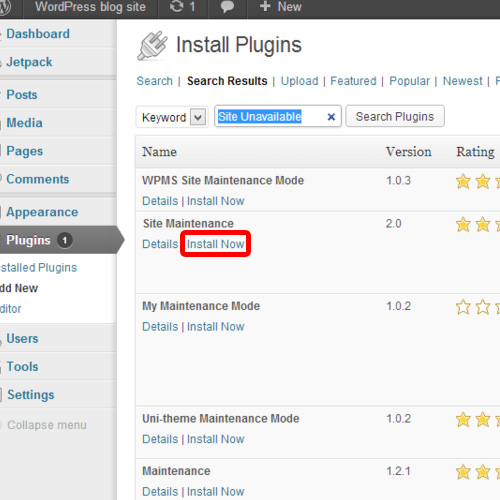Open Installed Plugins submenu item
The width and height of the screenshot is (500, 500).
click(x=38, y=268)
